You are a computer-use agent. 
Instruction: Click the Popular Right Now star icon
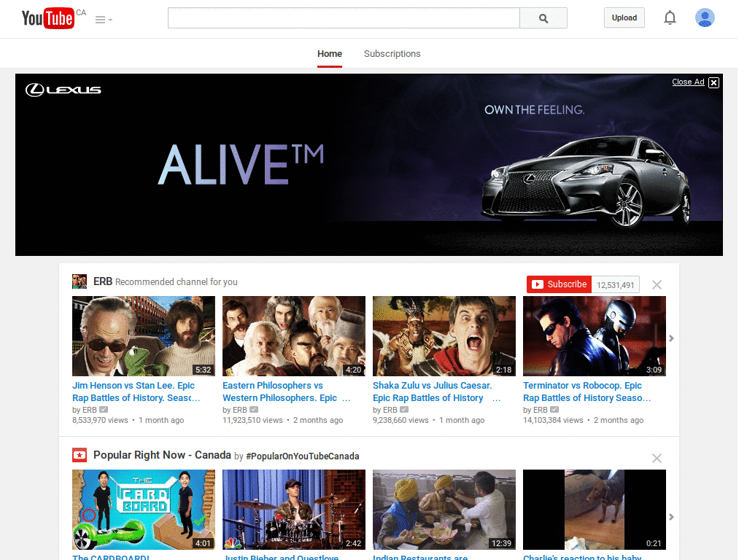(80, 455)
